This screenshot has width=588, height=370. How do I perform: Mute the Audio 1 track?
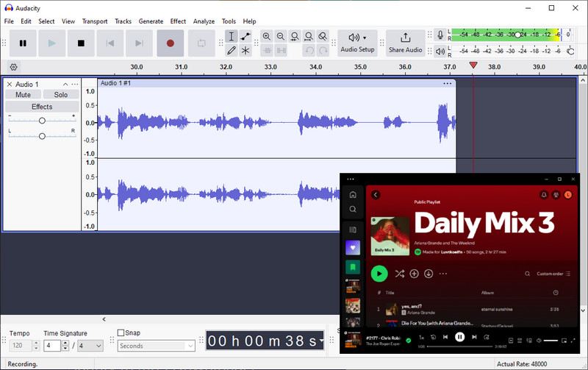(24, 95)
